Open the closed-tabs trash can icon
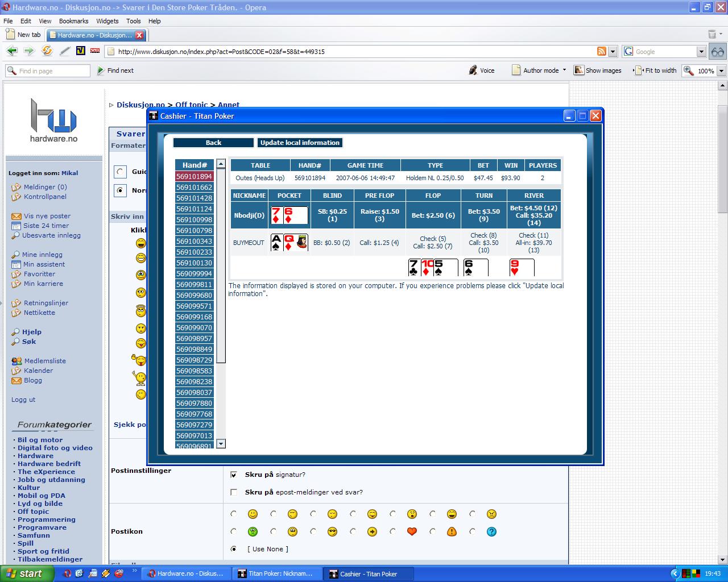This screenshot has height=582, width=728. pyautogui.click(x=712, y=35)
